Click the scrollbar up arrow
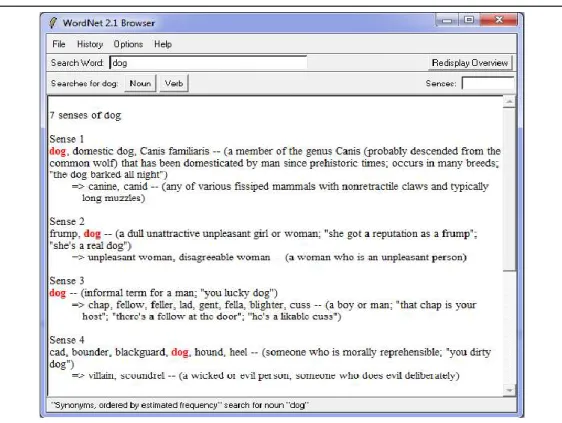Image resolution: width=562 pixels, height=423 pixels. coord(509,102)
